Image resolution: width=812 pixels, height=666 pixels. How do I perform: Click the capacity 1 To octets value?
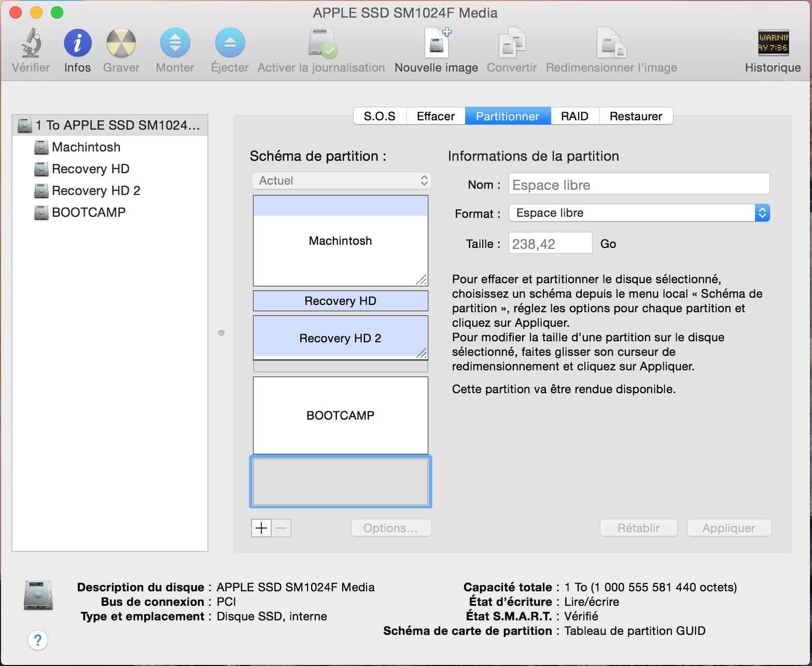(x=650, y=587)
